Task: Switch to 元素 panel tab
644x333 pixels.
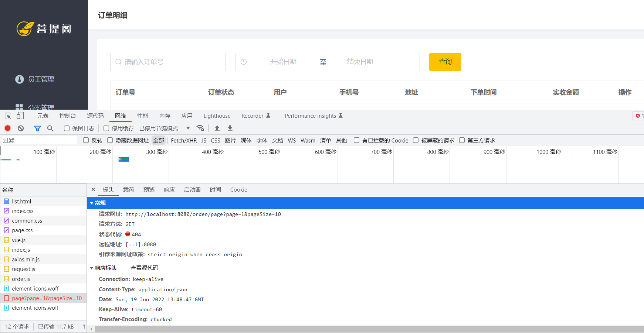Action: (43, 116)
